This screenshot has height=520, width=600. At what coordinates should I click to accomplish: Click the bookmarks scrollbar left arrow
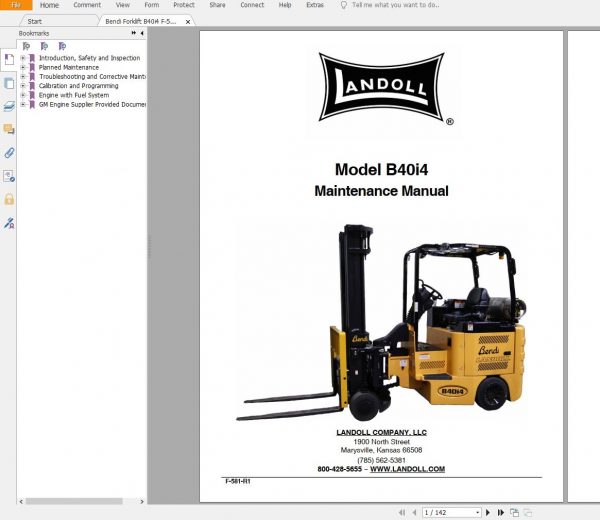21,501
